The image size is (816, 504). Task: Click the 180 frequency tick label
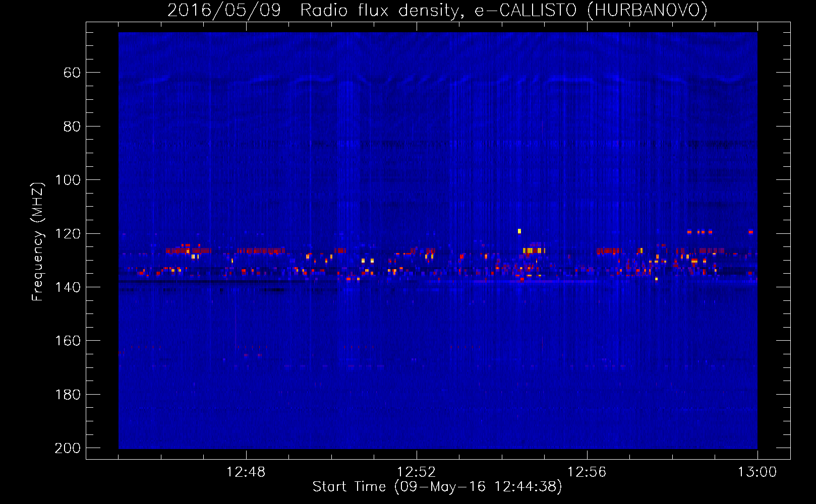pos(68,395)
